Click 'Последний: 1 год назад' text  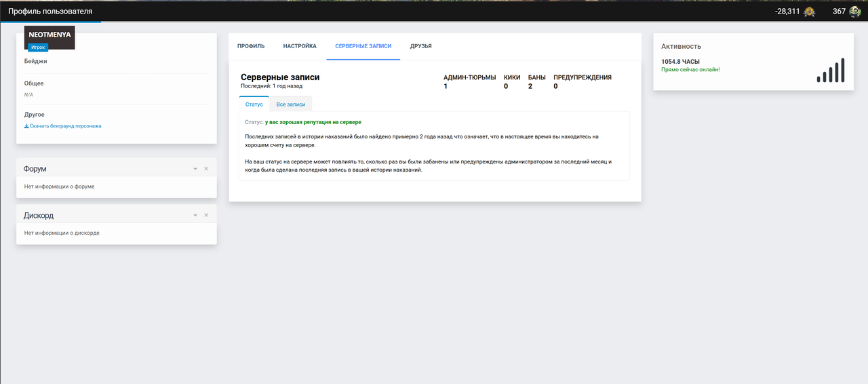click(x=271, y=86)
